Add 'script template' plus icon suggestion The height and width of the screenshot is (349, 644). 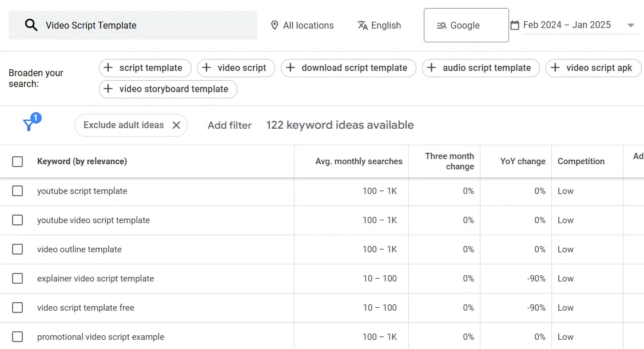click(108, 68)
